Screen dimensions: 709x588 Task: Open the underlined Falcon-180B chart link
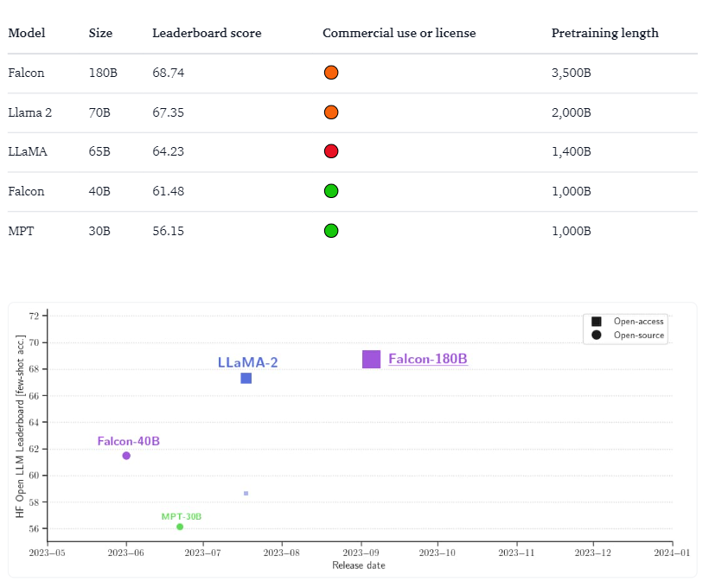[428, 359]
